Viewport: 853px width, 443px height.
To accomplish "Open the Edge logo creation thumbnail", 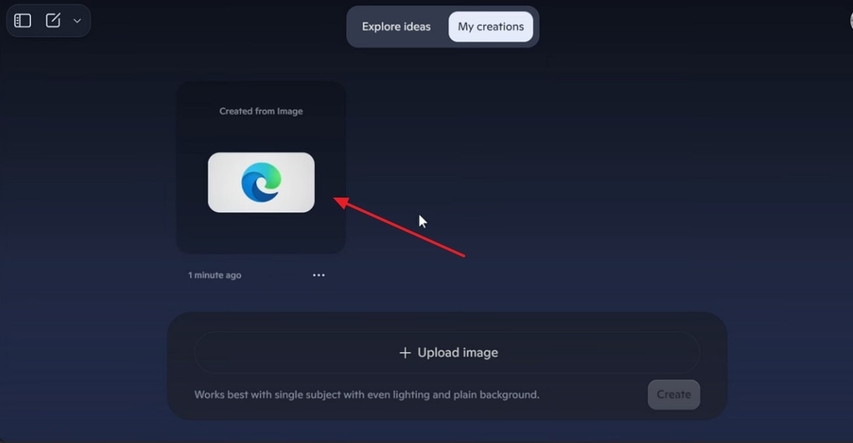I will pyautogui.click(x=261, y=182).
